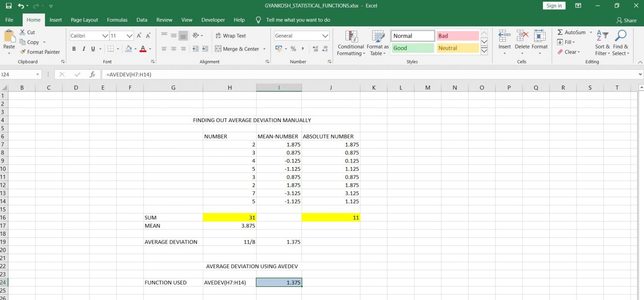Toggle bold formatting

(x=74, y=49)
